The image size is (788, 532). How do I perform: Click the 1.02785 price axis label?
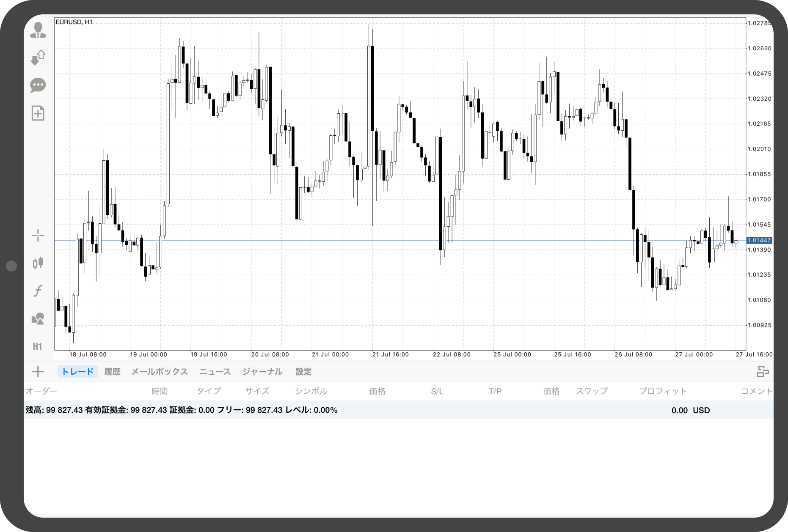pyautogui.click(x=759, y=23)
